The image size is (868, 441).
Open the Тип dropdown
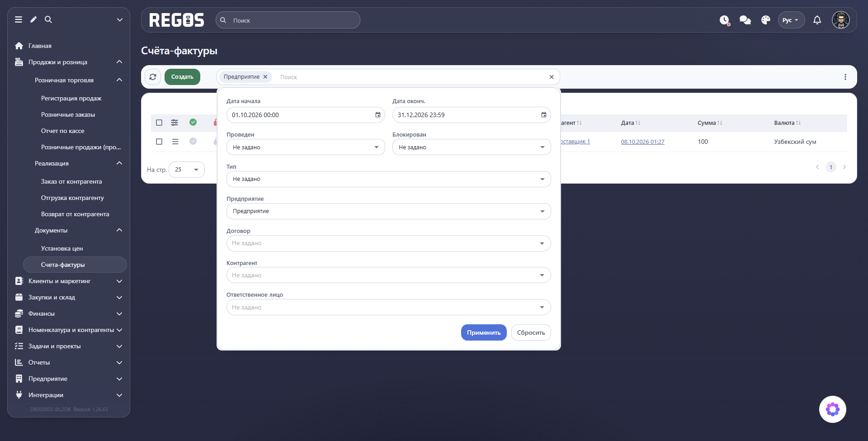point(388,179)
